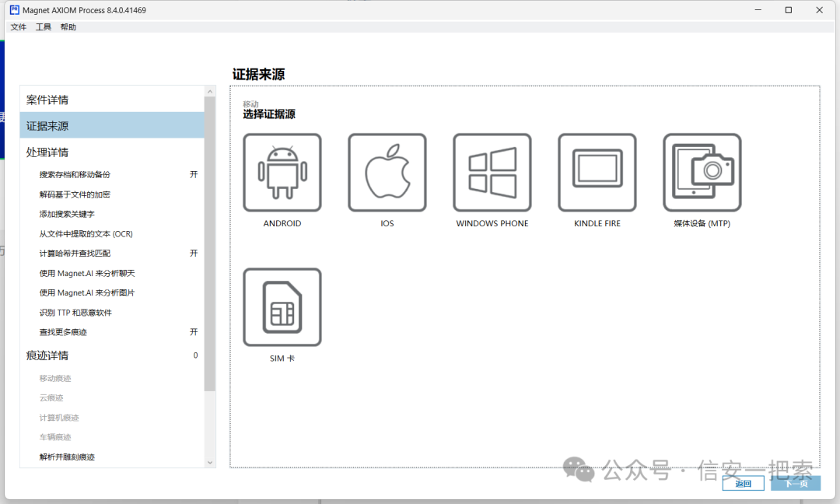Click the Magnet AXIOM app icon in title bar
Screen dimensions: 840x504
tap(15, 9)
